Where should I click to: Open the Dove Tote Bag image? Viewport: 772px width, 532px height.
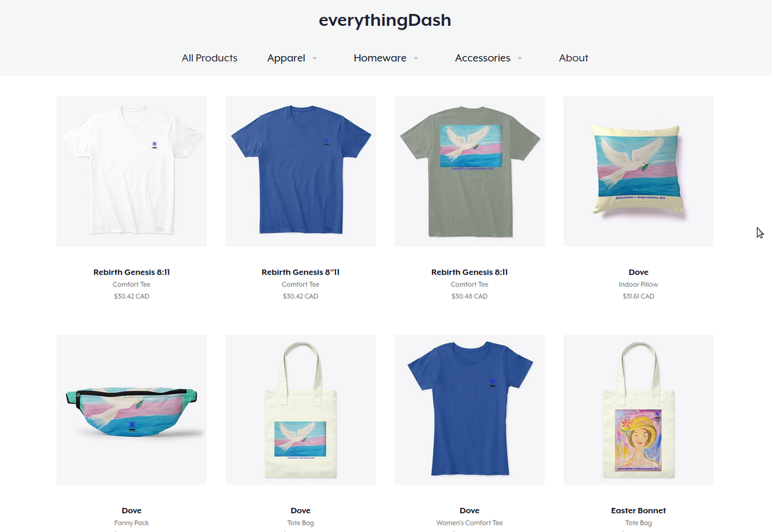pos(300,410)
